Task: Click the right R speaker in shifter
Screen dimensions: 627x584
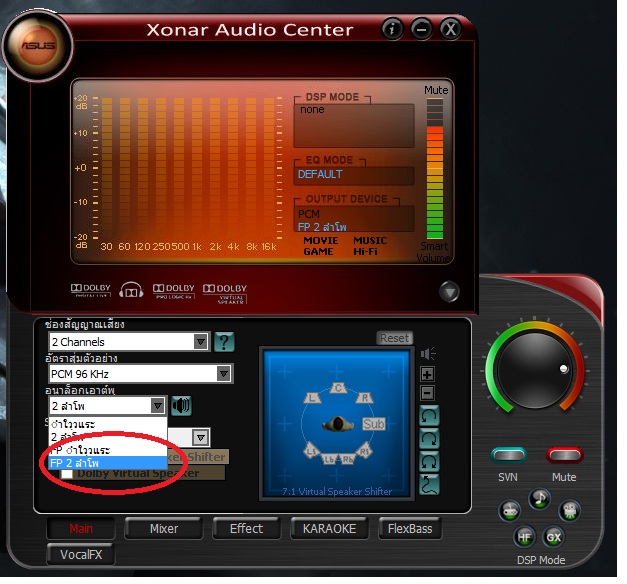Action: pos(364,398)
